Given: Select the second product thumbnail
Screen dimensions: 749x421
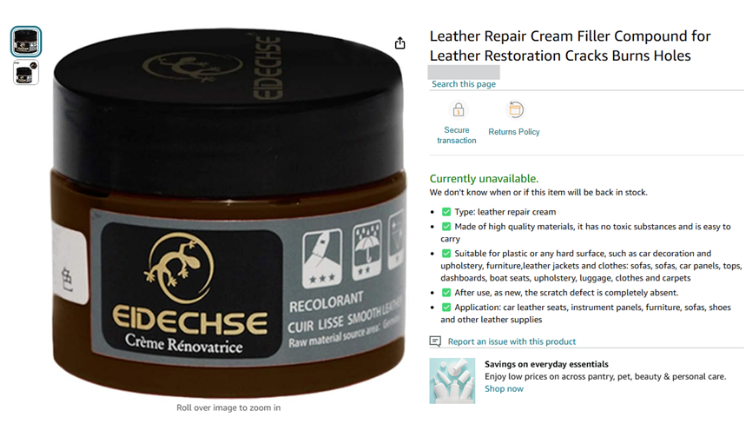Looking at the screenshot, I should 26,73.
